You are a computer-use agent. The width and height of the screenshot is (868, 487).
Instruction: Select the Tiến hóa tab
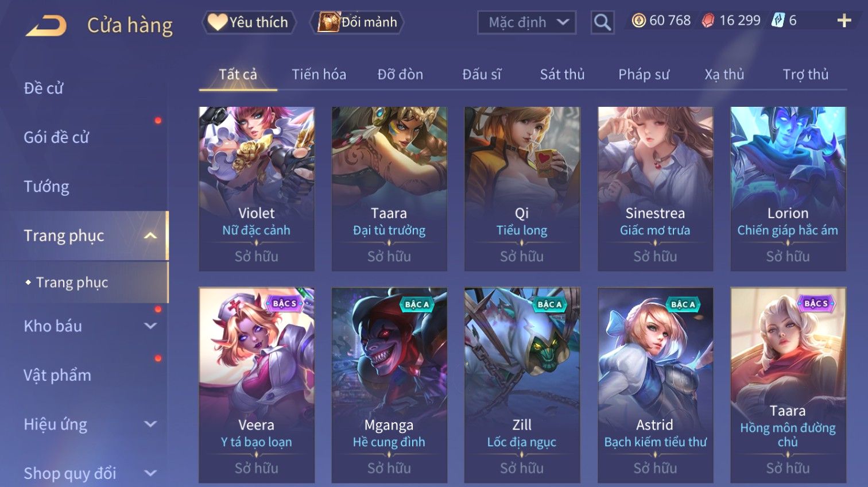(319, 74)
